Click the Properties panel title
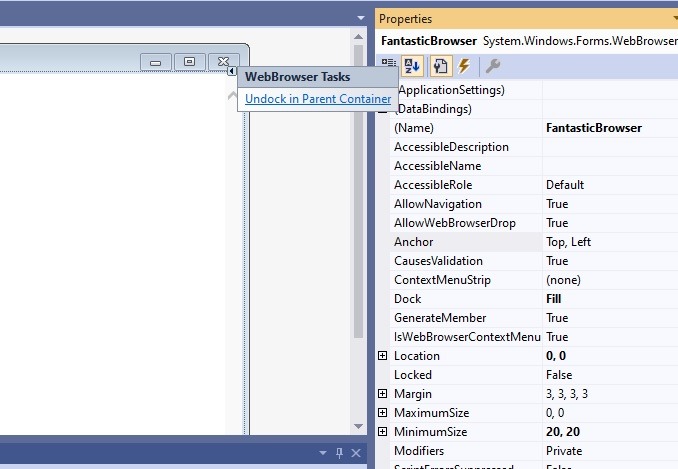The image size is (678, 469). click(x=405, y=19)
